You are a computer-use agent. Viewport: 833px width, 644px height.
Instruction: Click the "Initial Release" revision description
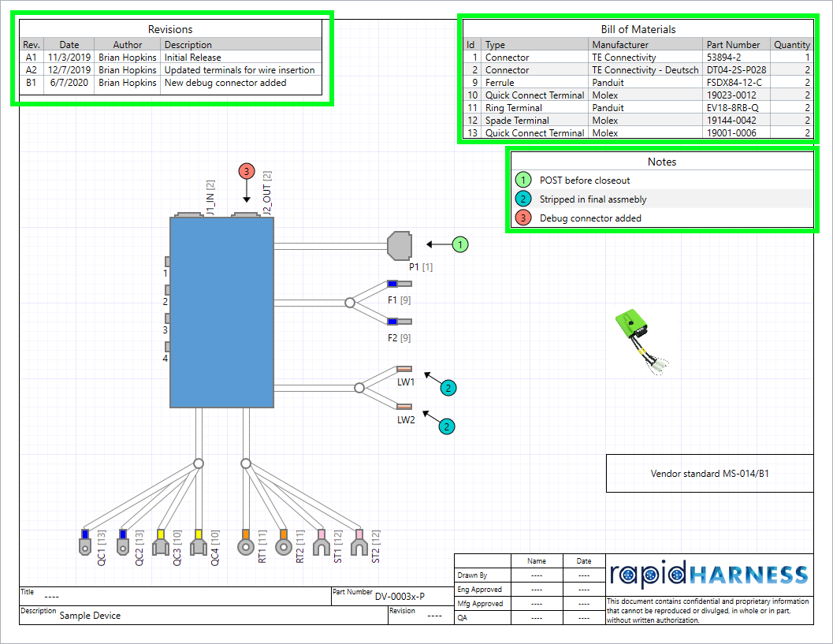(x=193, y=58)
